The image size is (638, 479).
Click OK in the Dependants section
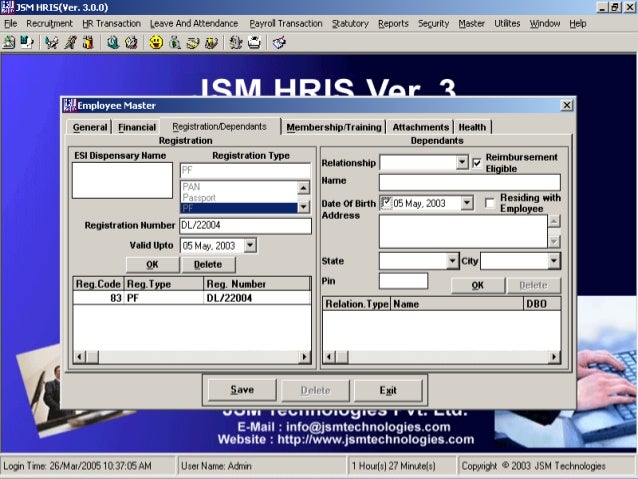point(478,285)
